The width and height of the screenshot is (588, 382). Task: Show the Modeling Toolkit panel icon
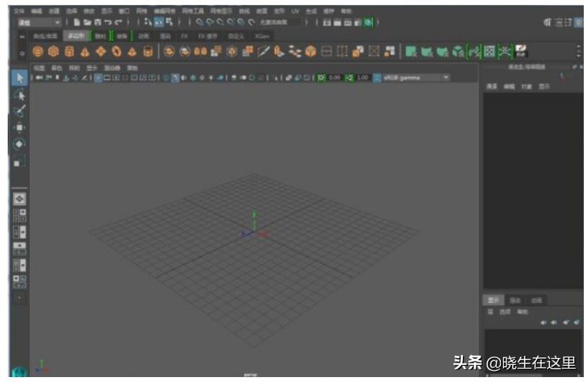[x=547, y=22]
